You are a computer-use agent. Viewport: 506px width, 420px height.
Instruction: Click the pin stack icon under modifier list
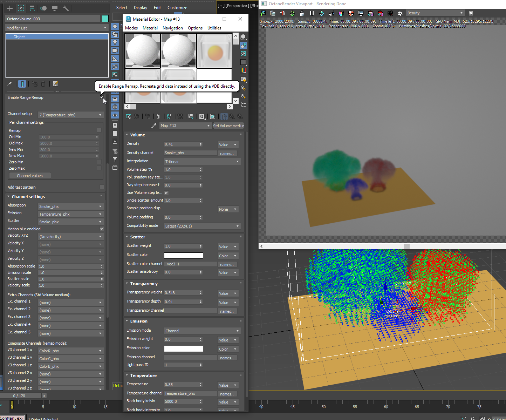pos(9,84)
